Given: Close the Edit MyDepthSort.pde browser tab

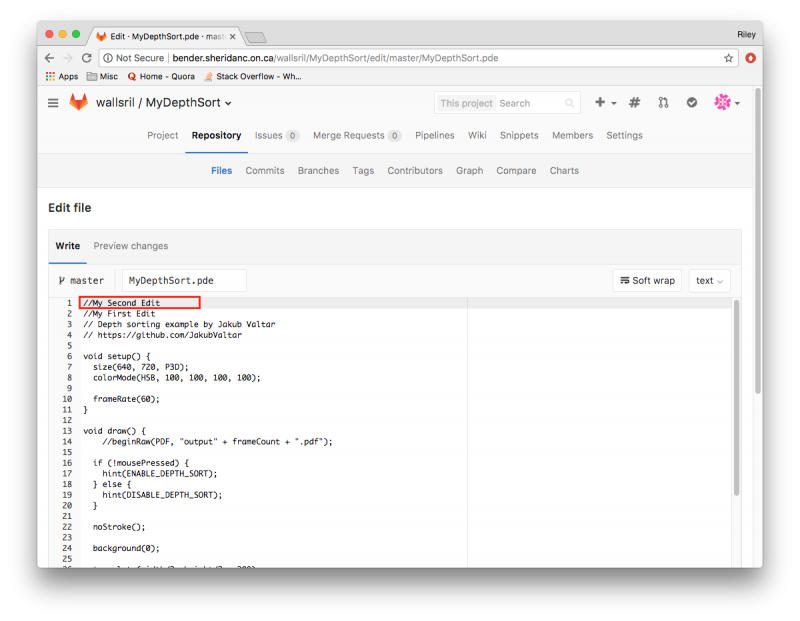Looking at the screenshot, I should [x=233, y=37].
